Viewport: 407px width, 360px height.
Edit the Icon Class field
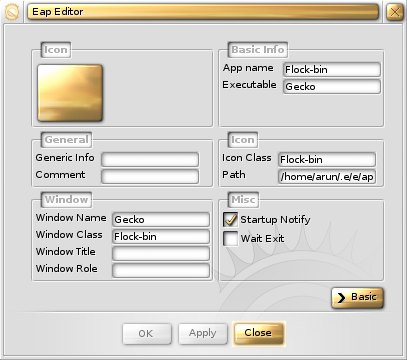[327, 160]
